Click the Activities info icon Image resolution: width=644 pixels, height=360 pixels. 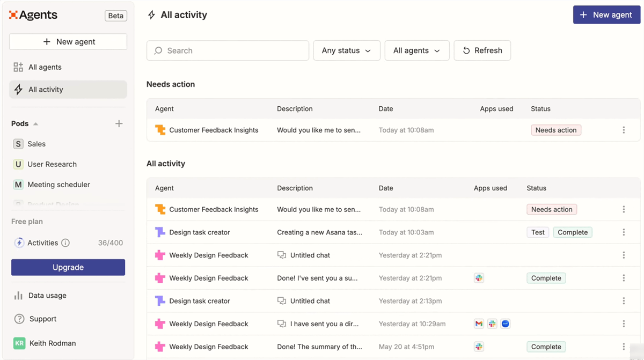(65, 243)
